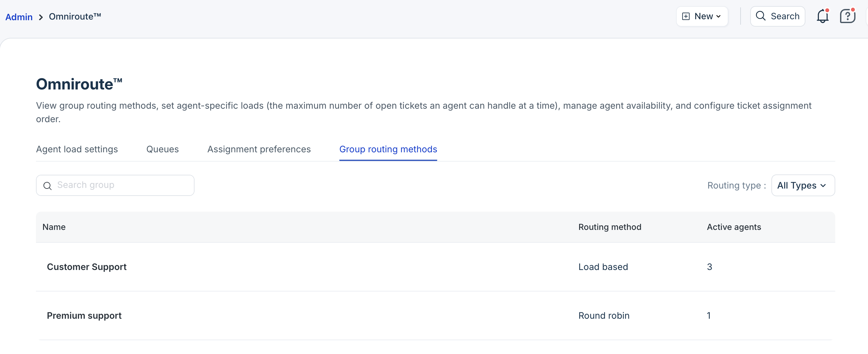
Task: Select Group routing methods tab
Action: pos(388,149)
